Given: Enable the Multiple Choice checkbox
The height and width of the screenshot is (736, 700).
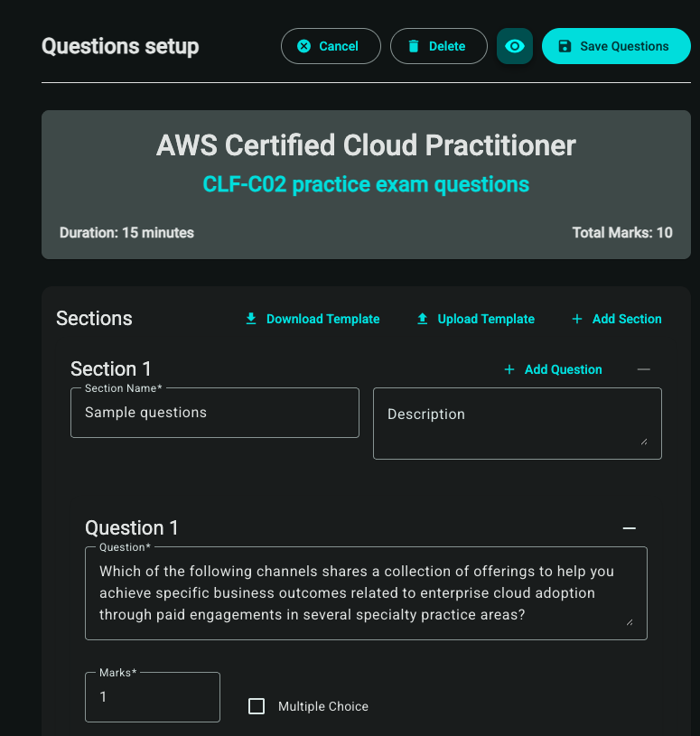Looking at the screenshot, I should 257,706.
